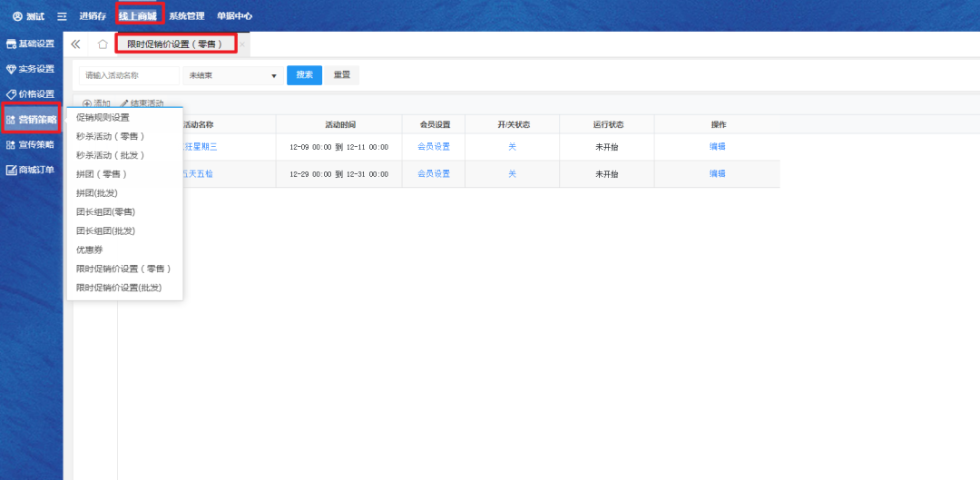The image size is (980, 480).
Task: Click the blue 搜索 button
Action: (x=304, y=75)
